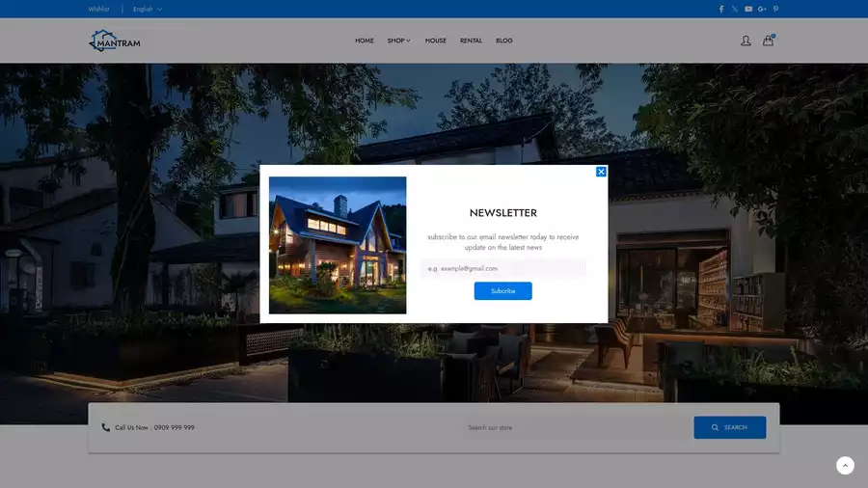Click the Mantram logo
868x488 pixels.
click(x=115, y=41)
